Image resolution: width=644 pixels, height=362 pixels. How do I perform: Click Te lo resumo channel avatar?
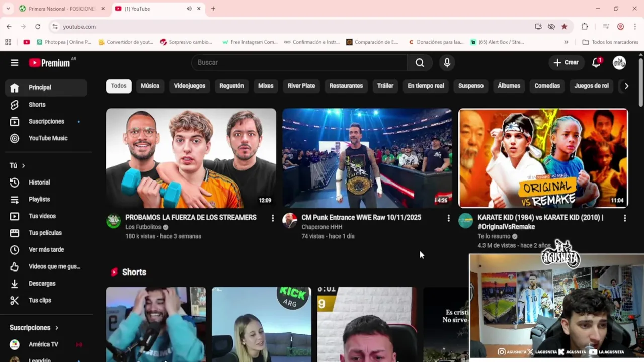click(x=466, y=221)
